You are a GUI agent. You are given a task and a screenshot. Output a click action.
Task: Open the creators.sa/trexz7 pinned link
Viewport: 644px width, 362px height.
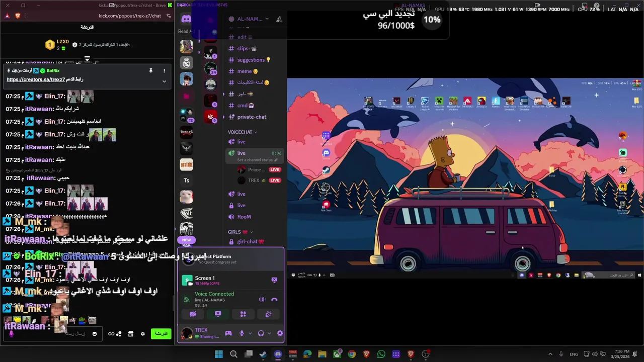point(36,79)
